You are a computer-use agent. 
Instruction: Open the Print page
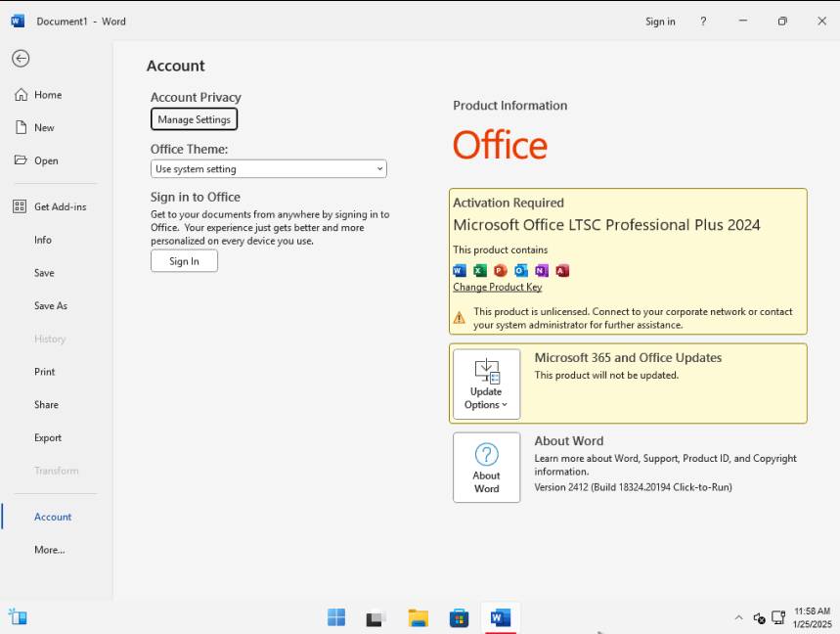click(44, 372)
